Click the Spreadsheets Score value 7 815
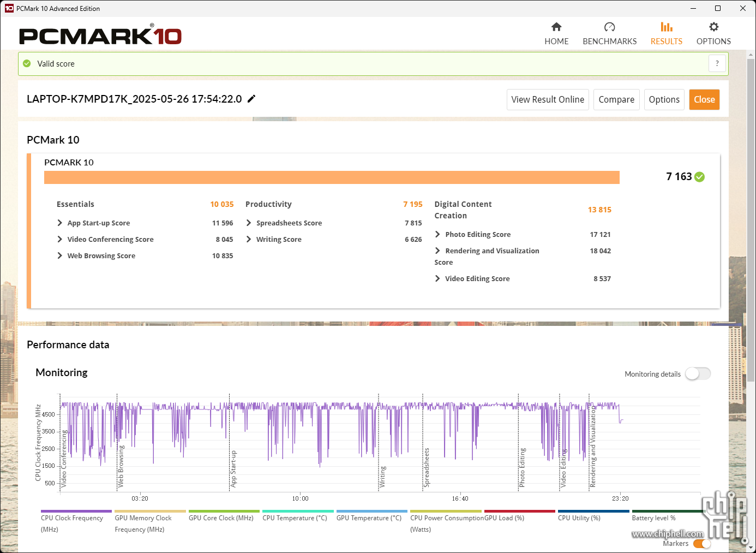 coord(413,223)
